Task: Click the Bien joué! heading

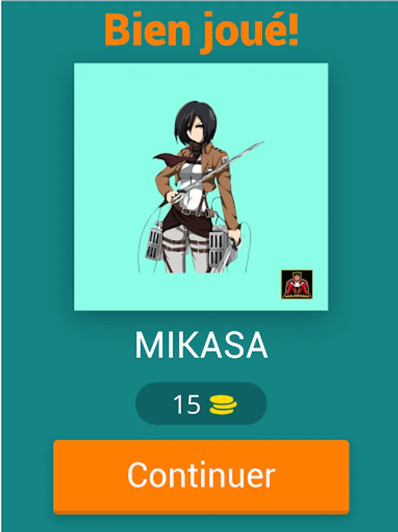Action: [x=202, y=30]
